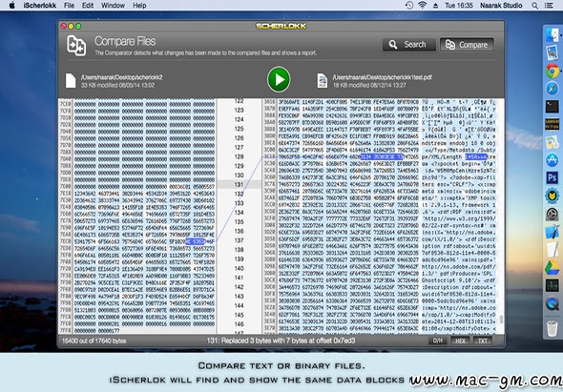
Task: Click the highlighted hex bytes in right pane
Action: click(382, 156)
